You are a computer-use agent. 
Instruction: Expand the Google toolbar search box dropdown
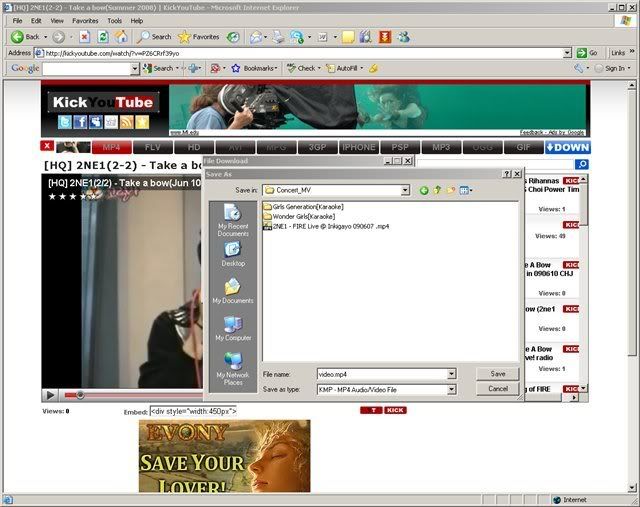pos(135,69)
